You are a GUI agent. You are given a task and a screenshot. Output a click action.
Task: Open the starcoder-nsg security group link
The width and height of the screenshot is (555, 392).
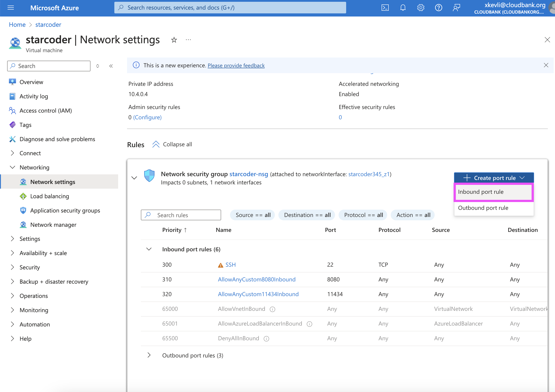[249, 174]
